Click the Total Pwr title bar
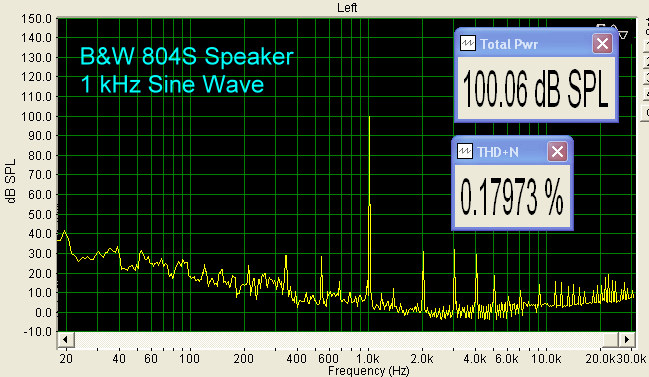The height and width of the screenshot is (377, 649). pos(536,43)
